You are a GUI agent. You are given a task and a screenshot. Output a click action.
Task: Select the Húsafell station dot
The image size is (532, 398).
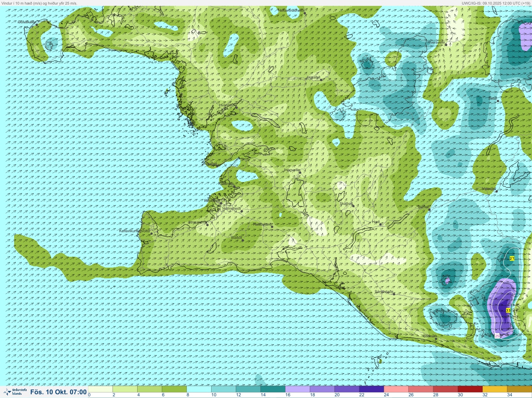pos(320,80)
